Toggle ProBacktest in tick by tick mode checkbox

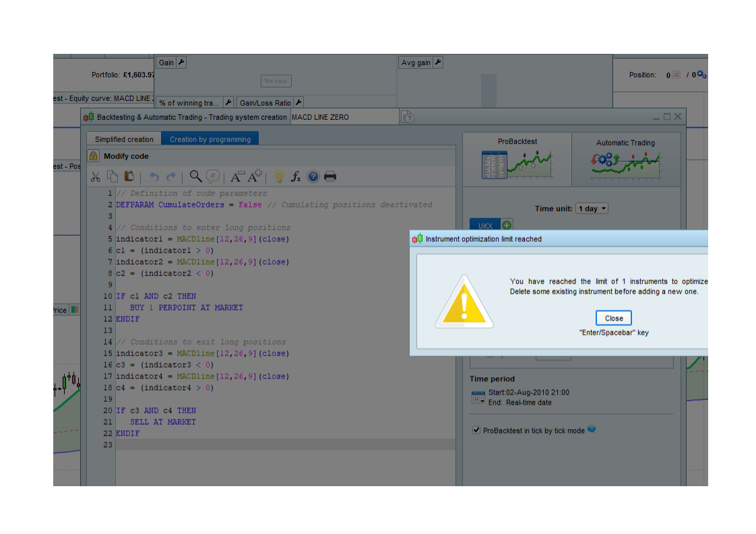[x=476, y=430]
